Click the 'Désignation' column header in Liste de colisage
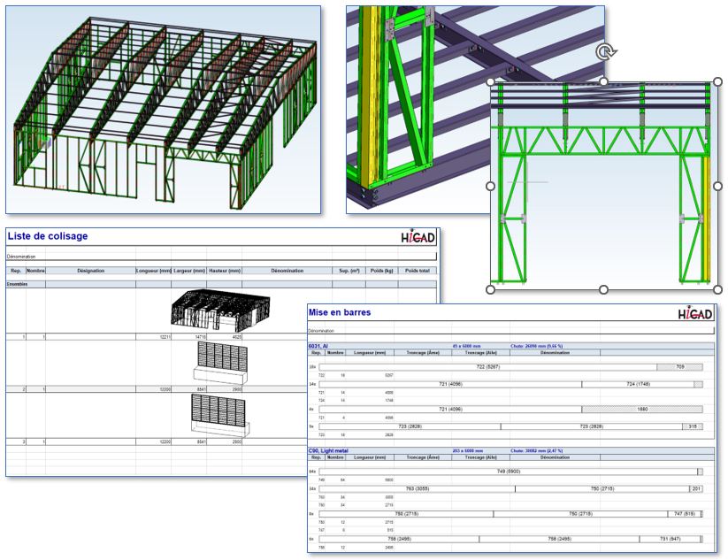728x560 pixels. [90, 271]
